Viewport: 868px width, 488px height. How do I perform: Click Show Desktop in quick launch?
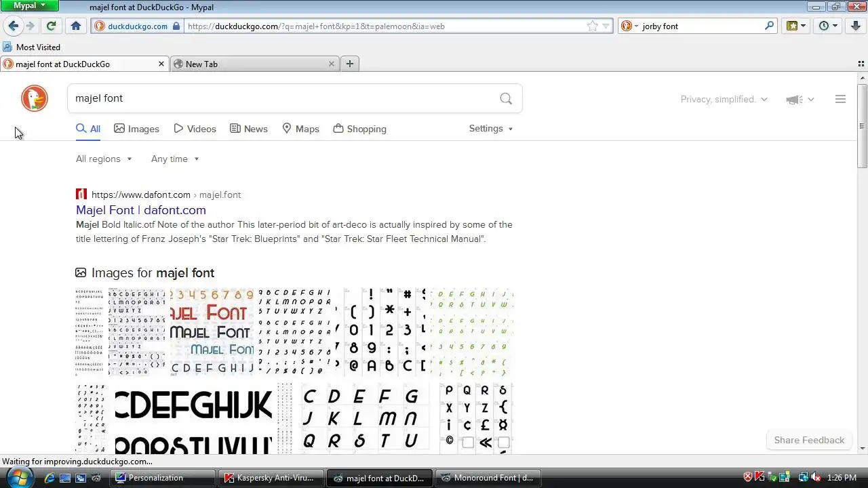click(65, 478)
